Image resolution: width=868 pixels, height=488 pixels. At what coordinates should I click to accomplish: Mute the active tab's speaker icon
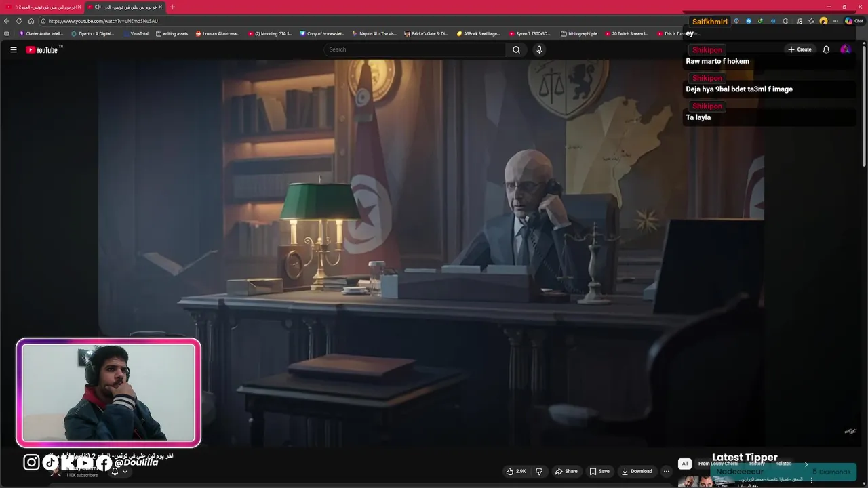[x=98, y=7]
